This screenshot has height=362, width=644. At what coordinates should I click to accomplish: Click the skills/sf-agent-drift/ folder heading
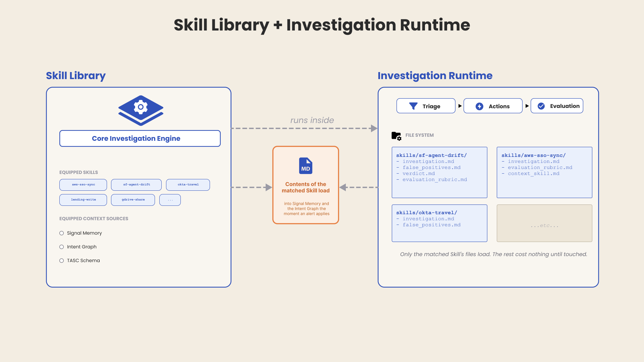pyautogui.click(x=431, y=155)
